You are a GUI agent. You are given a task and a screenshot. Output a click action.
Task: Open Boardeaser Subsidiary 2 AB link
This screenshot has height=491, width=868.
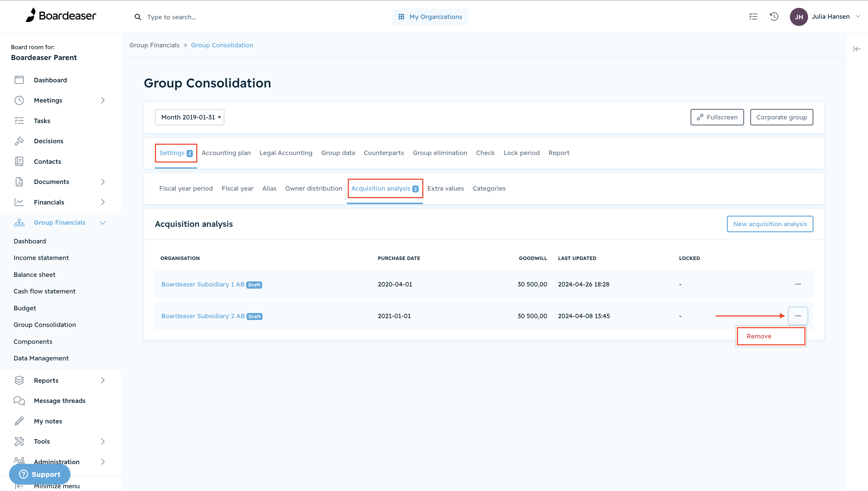pyautogui.click(x=203, y=316)
